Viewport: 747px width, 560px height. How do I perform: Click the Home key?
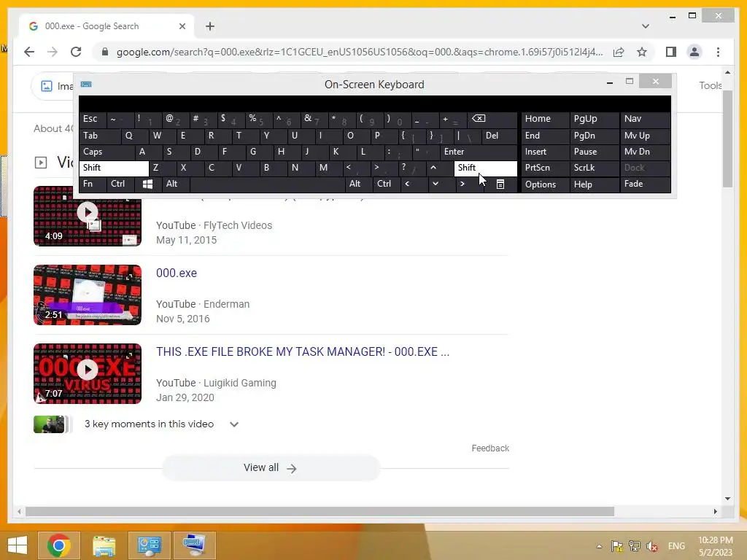click(x=545, y=119)
